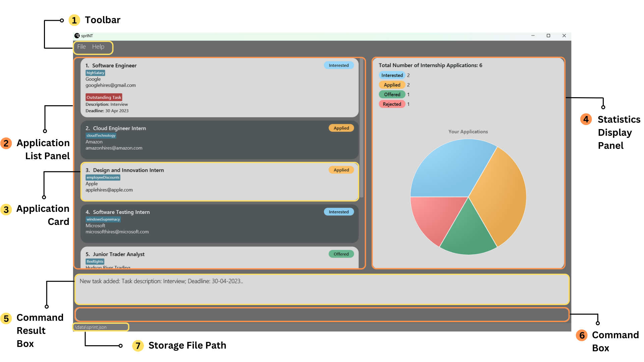Screen dimensions: 644x362
Task: Click the Your Applications chart title
Action: (468, 132)
